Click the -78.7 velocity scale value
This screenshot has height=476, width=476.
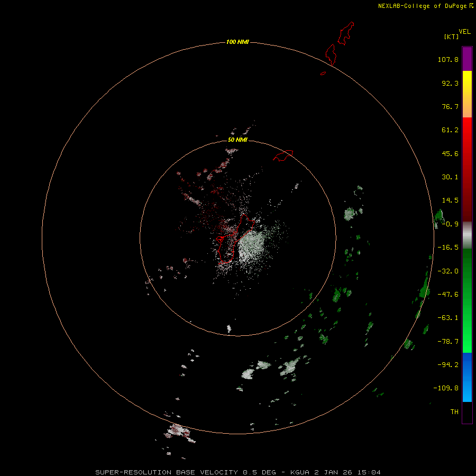(x=448, y=342)
